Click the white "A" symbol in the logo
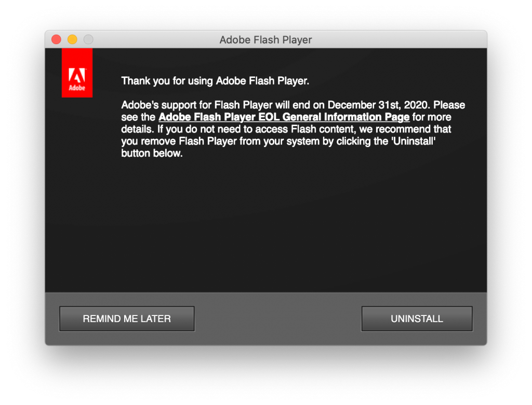Viewport: 532px width, 405px height. tap(77, 75)
